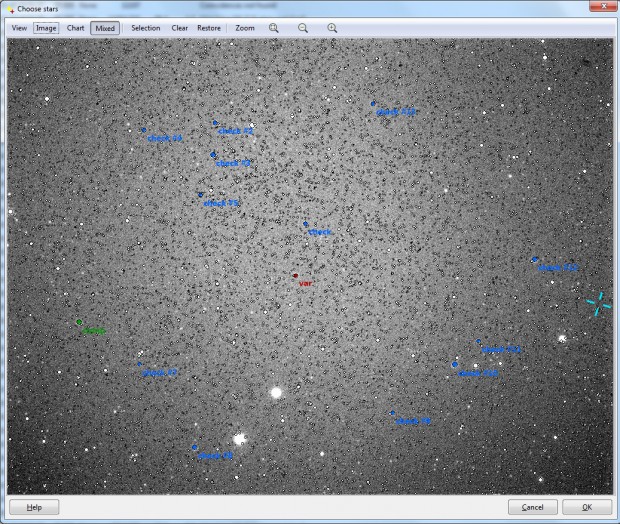Click the 'check #13' star label
The width and height of the screenshot is (620, 524).
click(396, 112)
